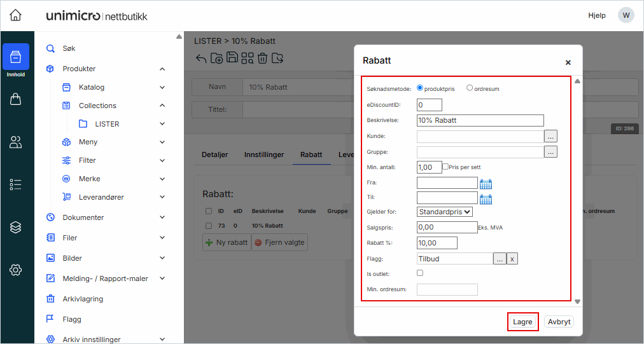The width and height of the screenshot is (644, 344).
Task: Click the Rabatt % input field
Action: click(x=437, y=242)
